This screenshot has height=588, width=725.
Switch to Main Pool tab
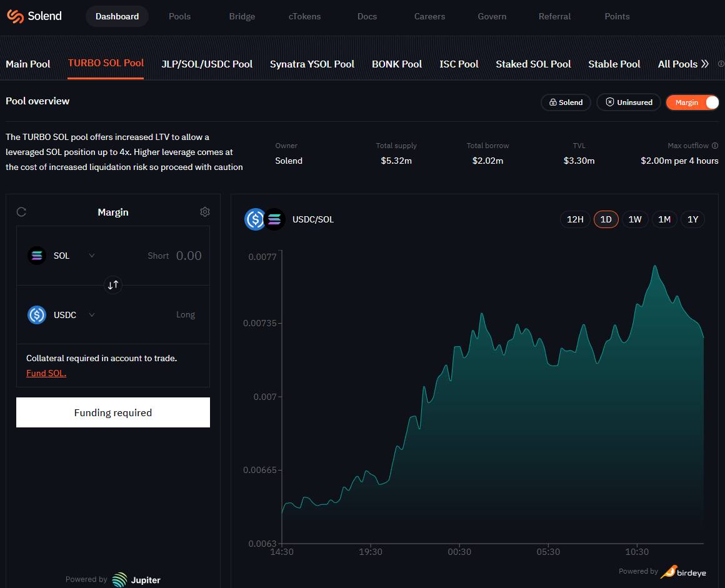27,64
